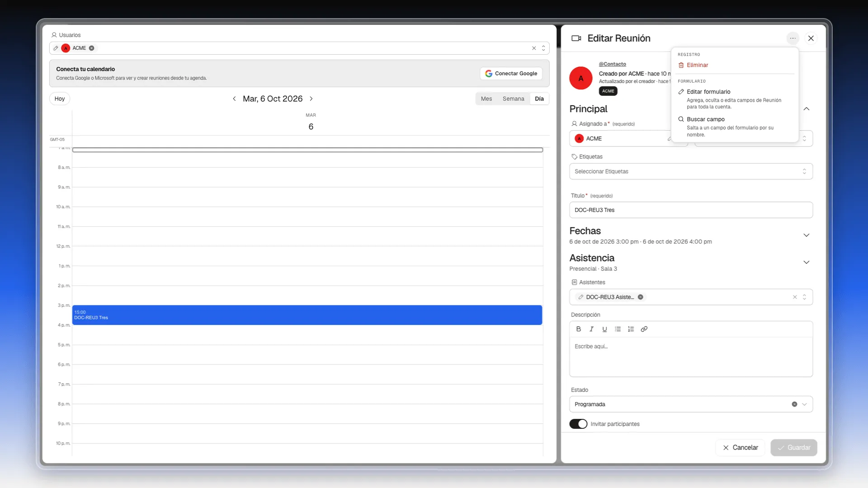Insert a bulleted list in Descripción
The image size is (868, 488).
pyautogui.click(x=618, y=329)
